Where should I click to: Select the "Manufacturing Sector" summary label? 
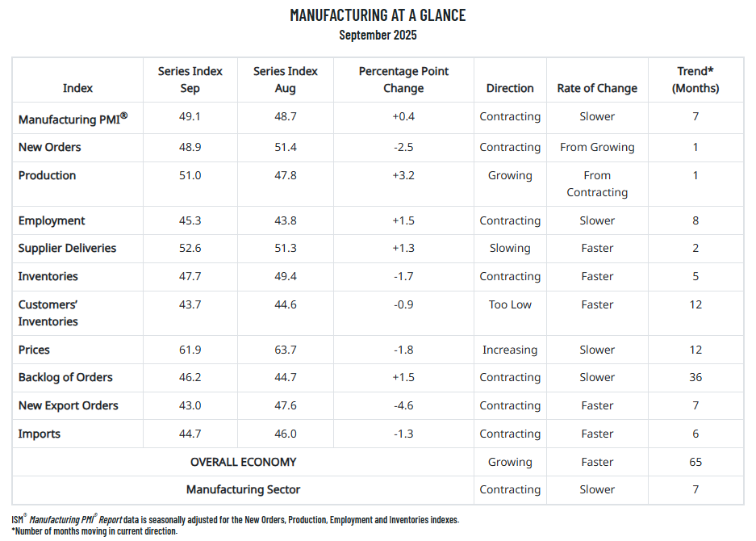(243, 489)
